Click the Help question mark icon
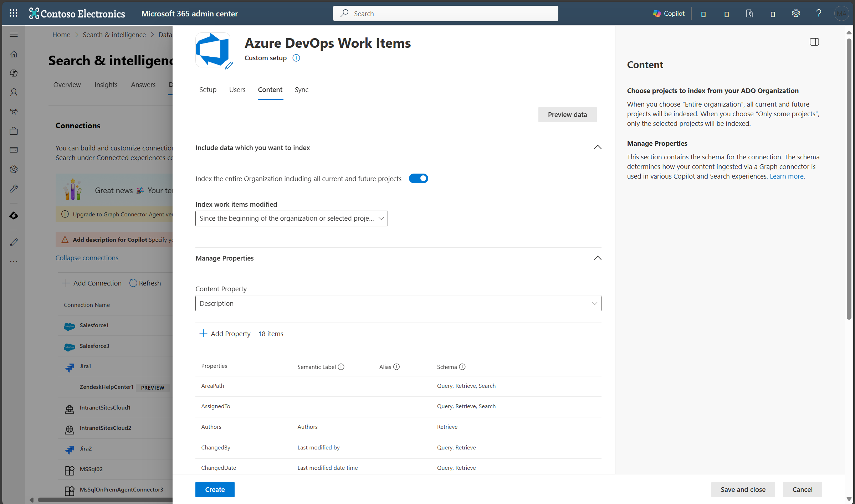The width and height of the screenshot is (855, 504). click(x=818, y=13)
